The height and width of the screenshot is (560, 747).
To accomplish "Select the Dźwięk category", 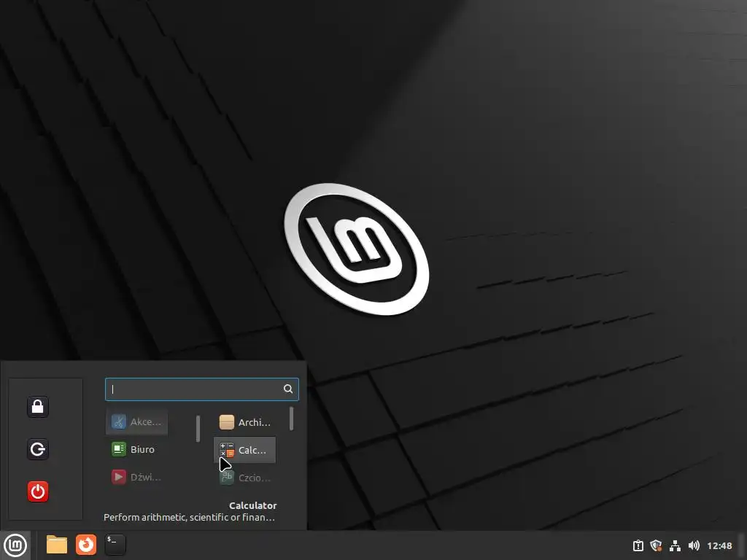I will pos(136,477).
